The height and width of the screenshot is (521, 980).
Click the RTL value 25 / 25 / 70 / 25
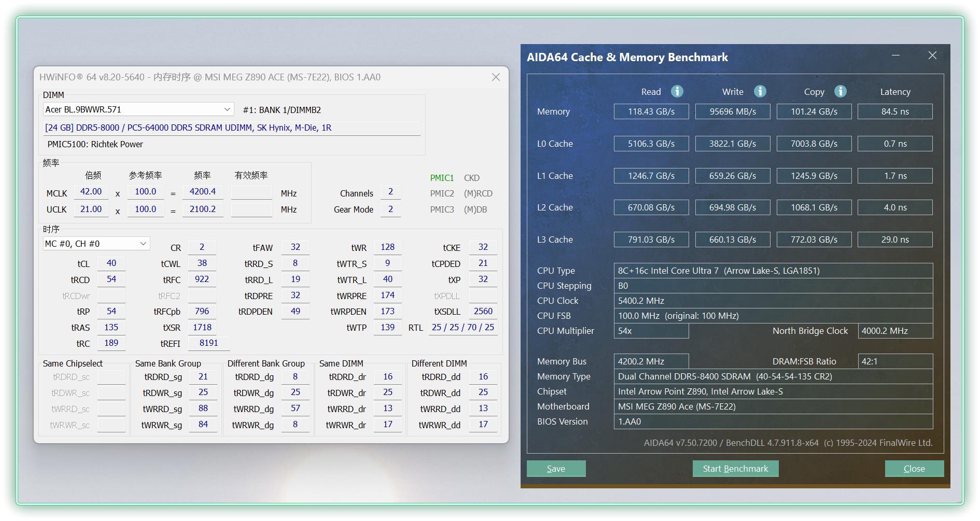pos(463,328)
